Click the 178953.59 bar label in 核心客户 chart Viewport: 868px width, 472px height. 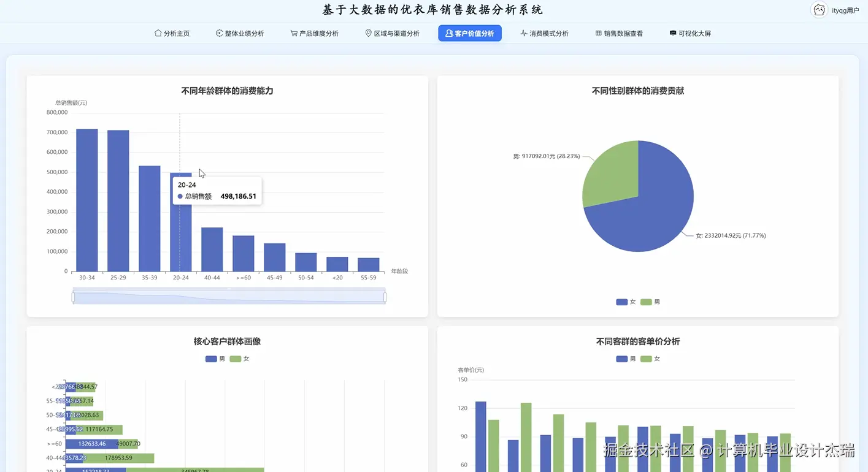(x=119, y=458)
